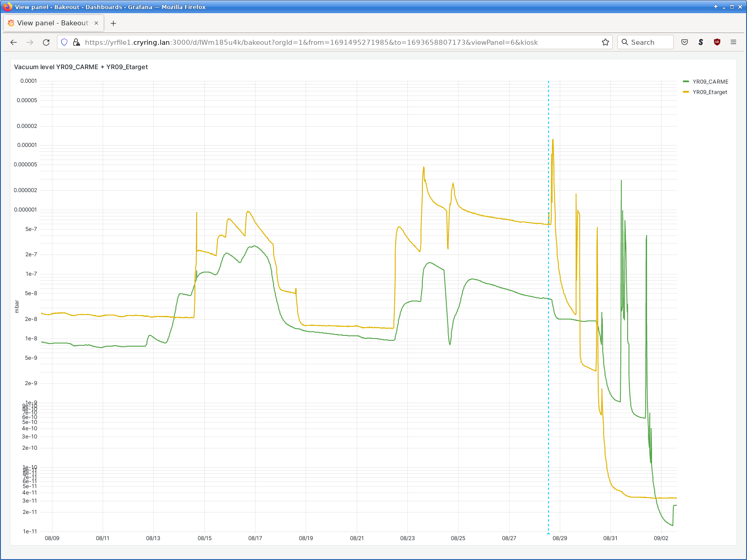Open the Pocket save icon
The width and height of the screenshot is (747, 560).
[685, 42]
